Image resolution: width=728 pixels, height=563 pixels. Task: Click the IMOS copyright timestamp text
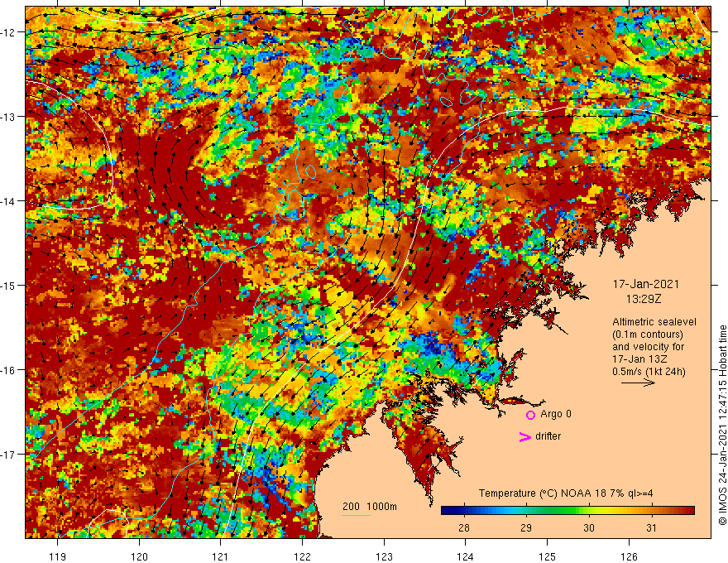click(x=722, y=425)
